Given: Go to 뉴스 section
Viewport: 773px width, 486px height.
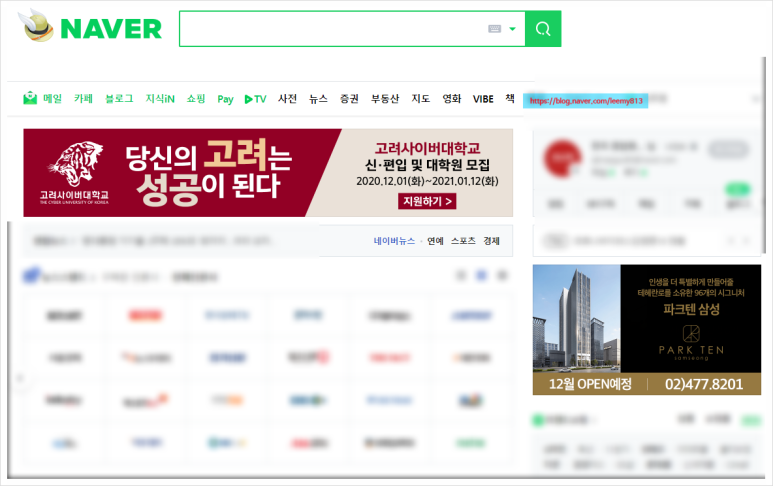Looking at the screenshot, I should coord(318,99).
